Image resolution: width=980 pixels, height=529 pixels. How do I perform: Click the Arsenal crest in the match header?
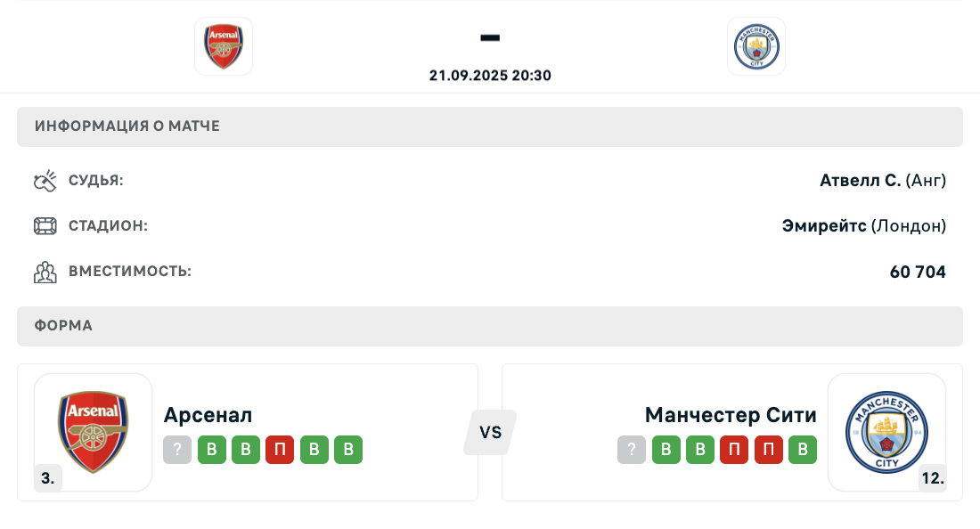[223, 46]
